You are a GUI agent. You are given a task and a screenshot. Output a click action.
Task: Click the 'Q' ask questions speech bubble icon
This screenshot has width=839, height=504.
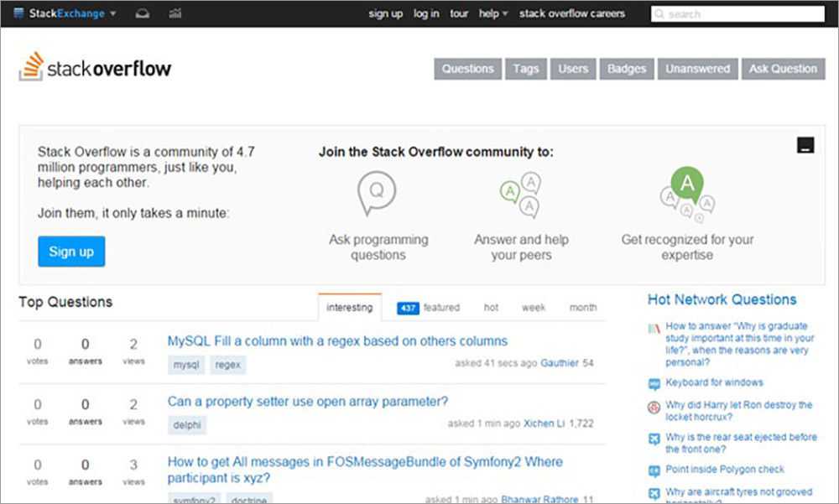pos(377,193)
